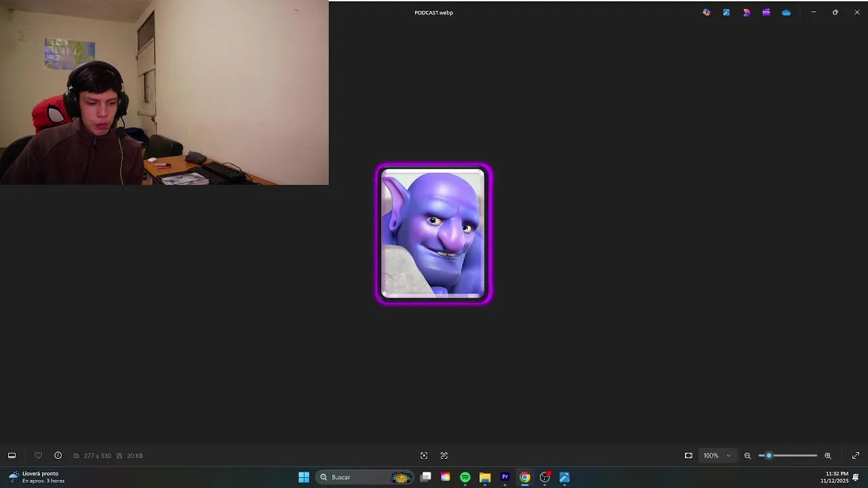Use the scan text (OCR) icon
The height and width of the screenshot is (488, 868).
(444, 455)
